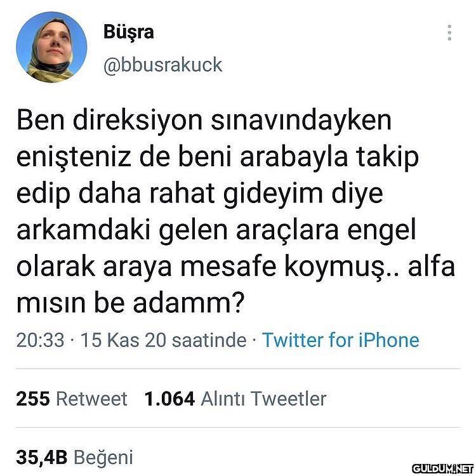Screen dimensions: 476x476
Task: Open the @bbusrakuck handle
Action: (x=163, y=65)
